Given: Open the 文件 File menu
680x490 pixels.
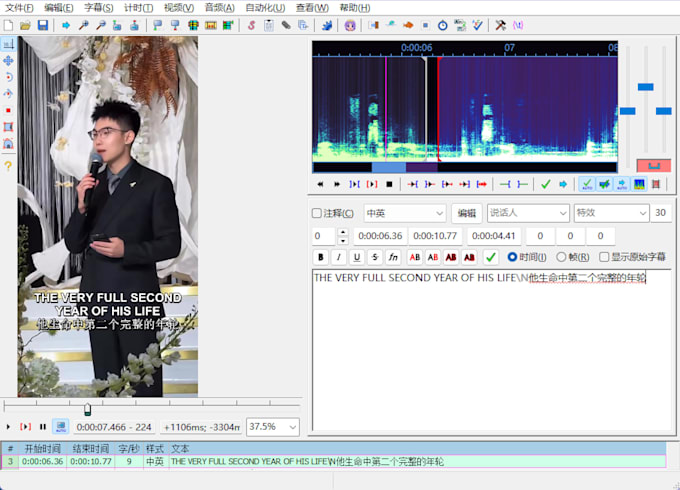Looking at the screenshot, I should pos(19,8).
